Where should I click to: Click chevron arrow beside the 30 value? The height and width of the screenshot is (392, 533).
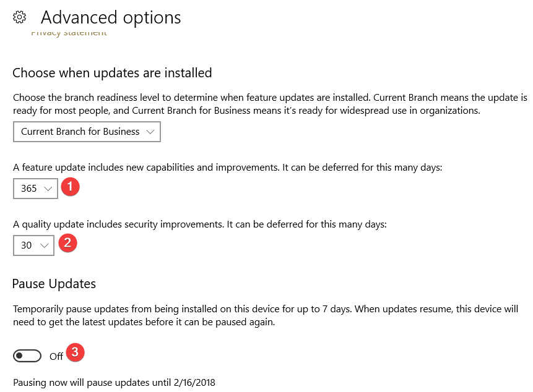(44, 245)
